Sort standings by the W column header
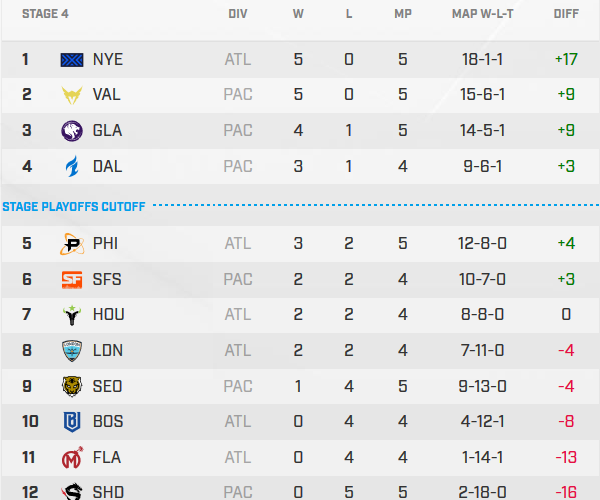Image resolution: width=600 pixels, height=500 pixels. (298, 14)
